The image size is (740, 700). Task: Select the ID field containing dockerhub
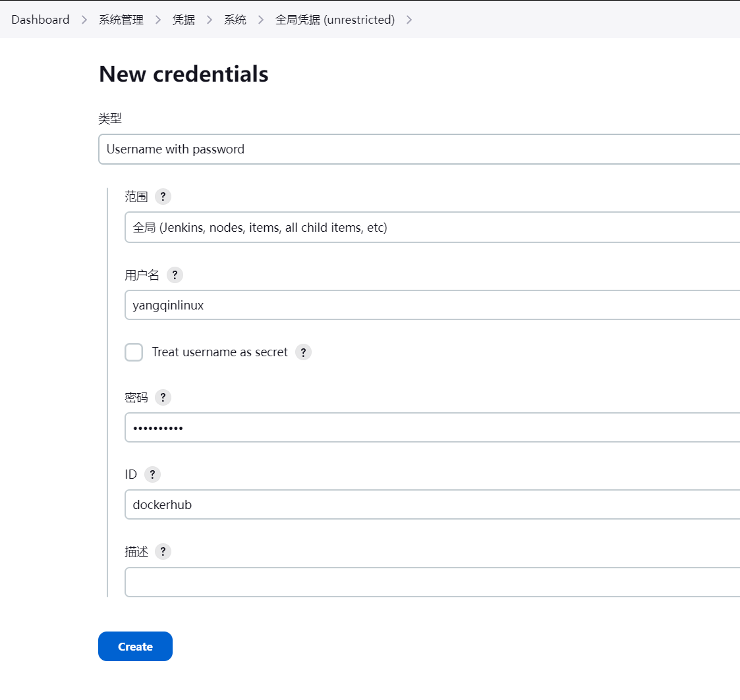(432, 505)
